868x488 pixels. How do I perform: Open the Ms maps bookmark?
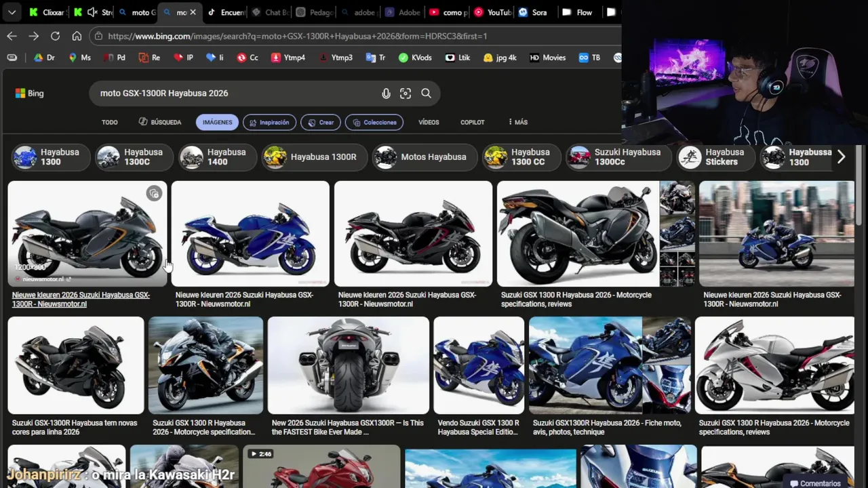tap(79, 58)
